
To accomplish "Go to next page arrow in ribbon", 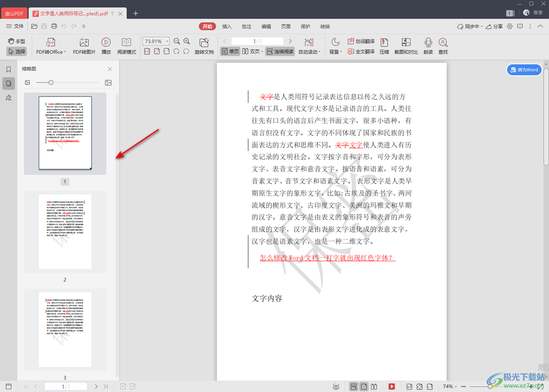I will (x=290, y=41).
